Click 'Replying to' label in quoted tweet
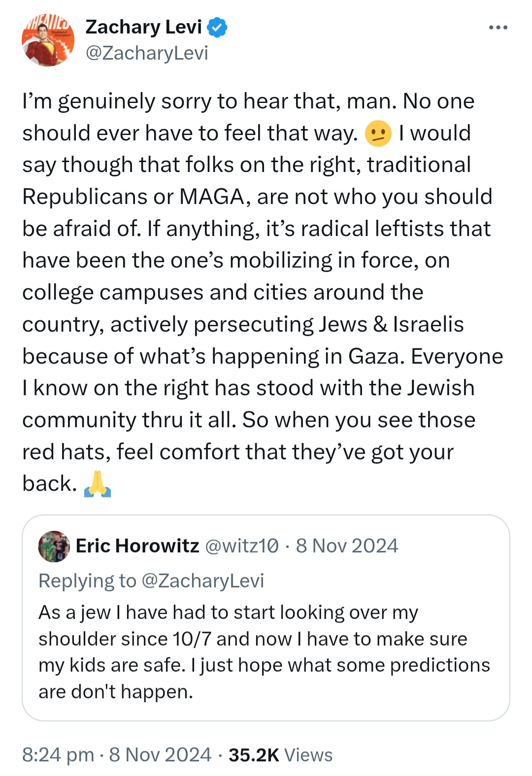Screen dimensions: 532x776 (87, 581)
